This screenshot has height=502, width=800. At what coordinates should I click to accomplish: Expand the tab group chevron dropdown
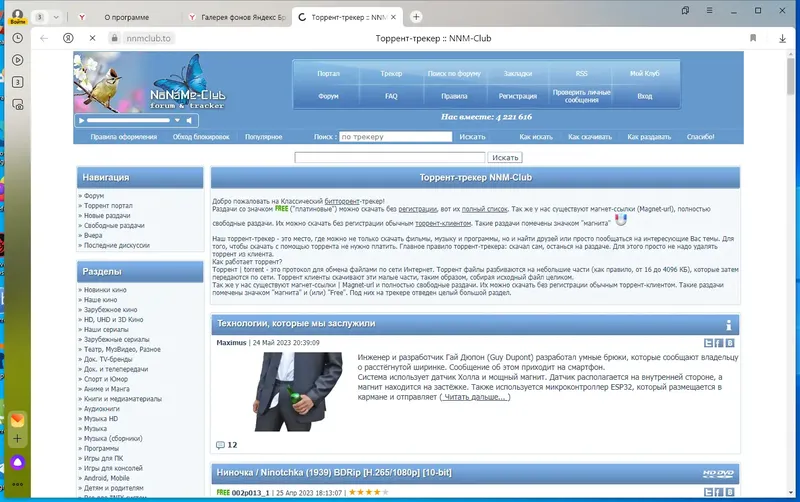tap(56, 17)
